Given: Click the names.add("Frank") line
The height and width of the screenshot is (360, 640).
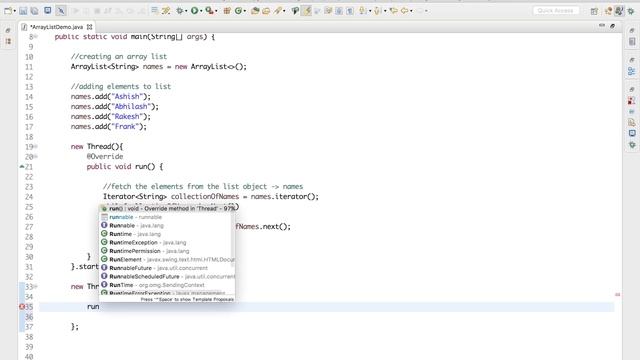Looking at the screenshot, I should coord(109,127).
